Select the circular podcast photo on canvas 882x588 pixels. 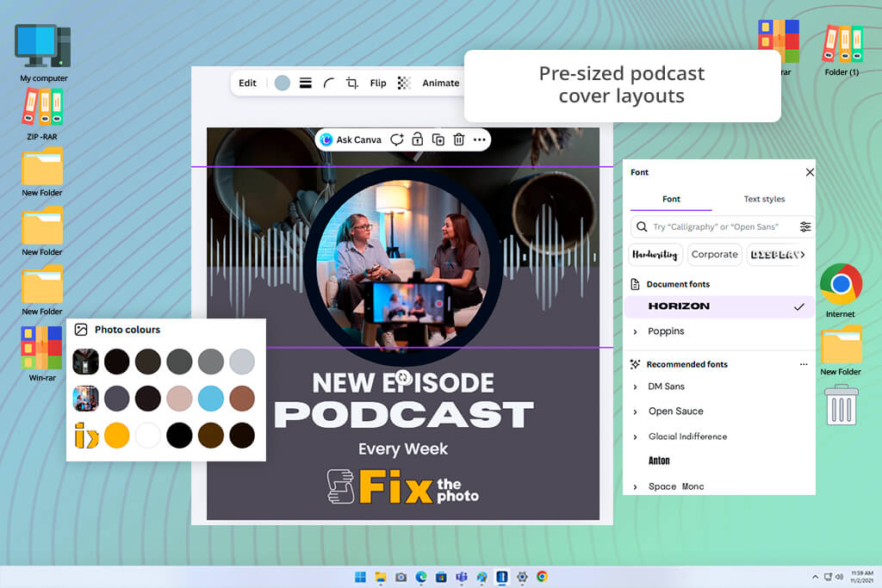403,267
